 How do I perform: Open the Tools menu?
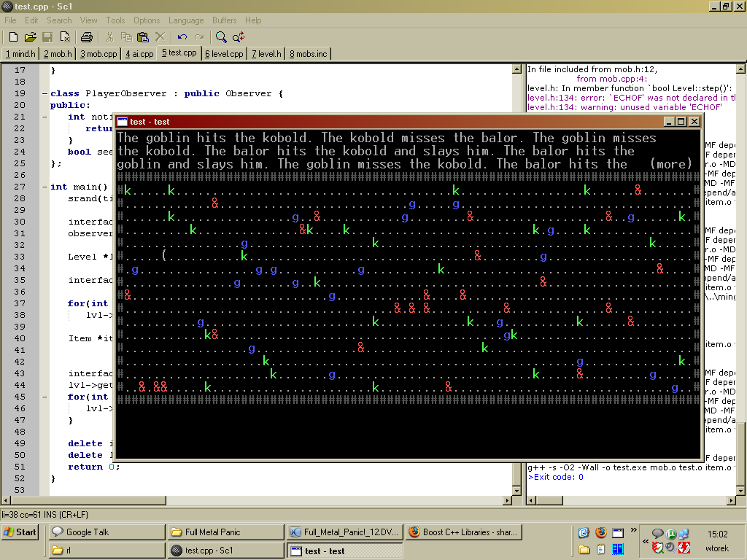(x=115, y=20)
